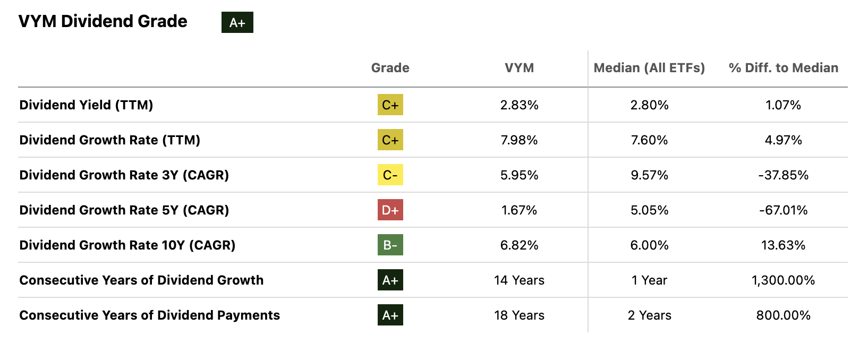This screenshot has width=868, height=343.
Task: Click the C+ grade badge for Dividend Yield
Action: click(390, 105)
